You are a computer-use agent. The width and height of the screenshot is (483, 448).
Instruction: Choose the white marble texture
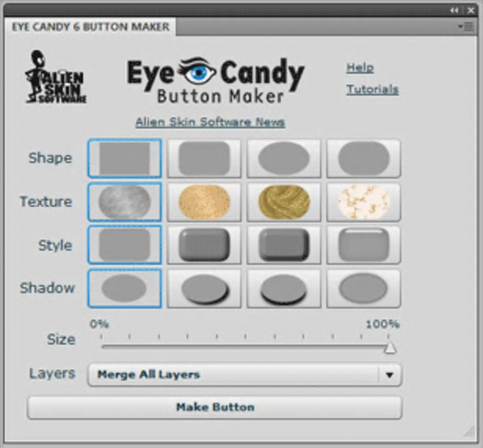tap(364, 202)
